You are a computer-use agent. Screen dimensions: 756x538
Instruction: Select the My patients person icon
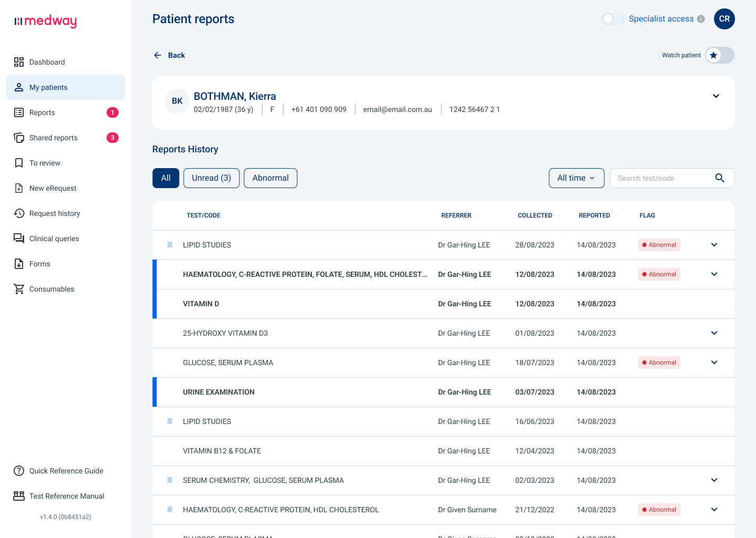pos(19,87)
